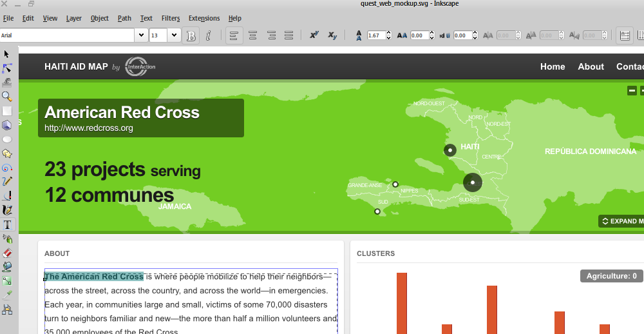Viewport: 644px width, 334px height.
Task: Choose the Calligraphy tool
Action: [x=6, y=210]
